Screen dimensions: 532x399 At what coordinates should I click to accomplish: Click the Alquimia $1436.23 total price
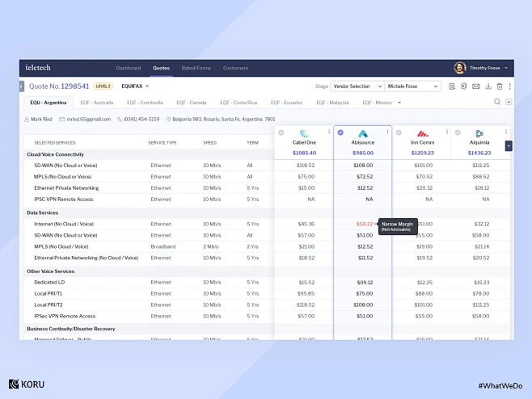[x=479, y=152]
